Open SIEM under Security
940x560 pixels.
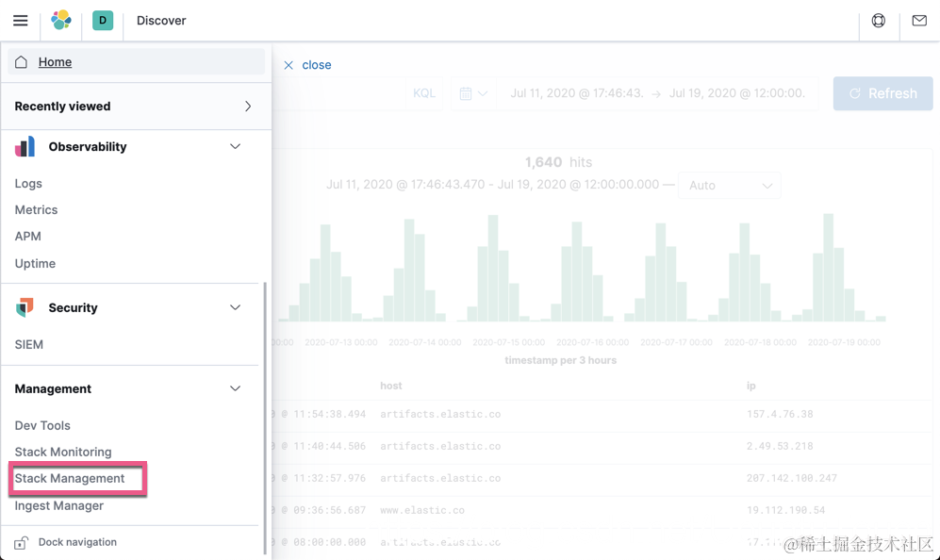29,345
